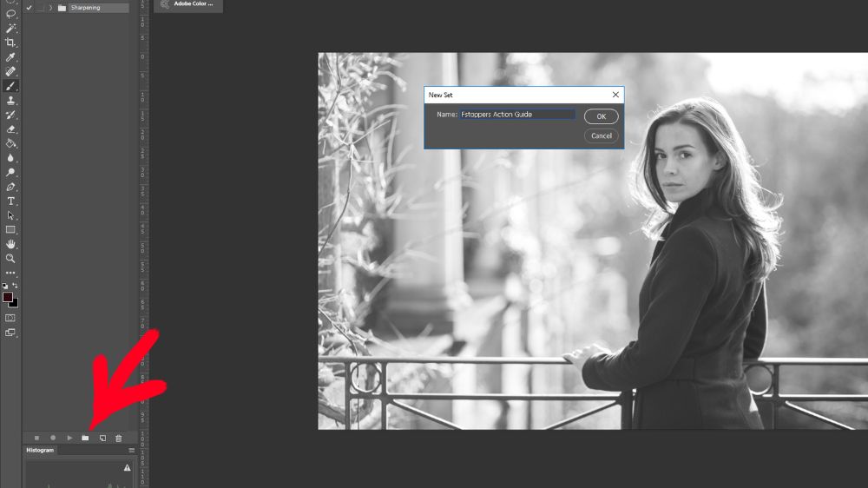Set the background color swatch
The image size is (868, 488).
[15, 304]
